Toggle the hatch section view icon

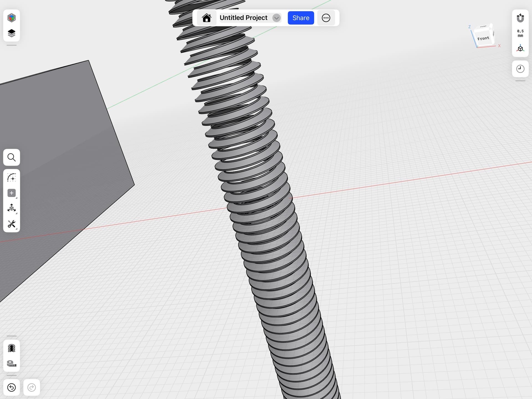pyautogui.click(x=11, y=348)
